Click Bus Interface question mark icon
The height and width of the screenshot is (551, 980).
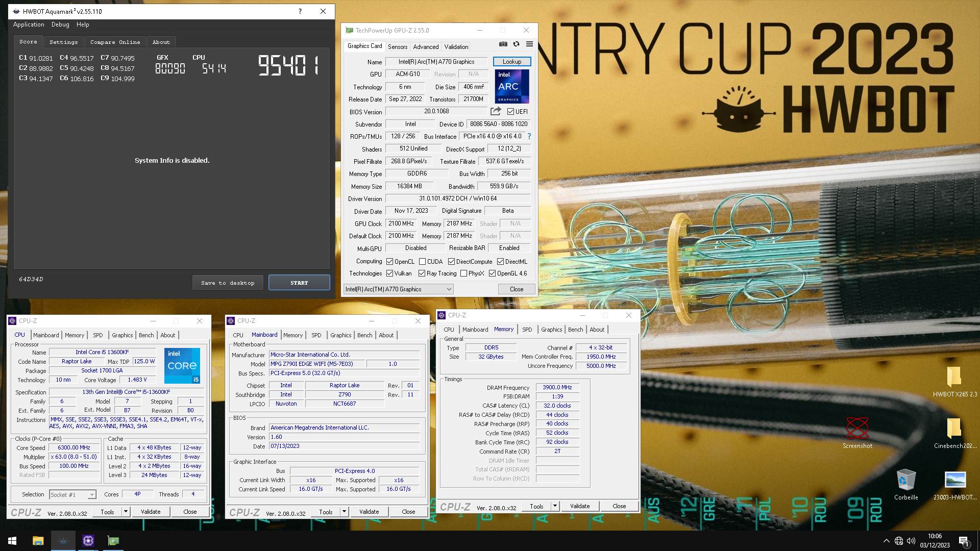[x=529, y=136]
